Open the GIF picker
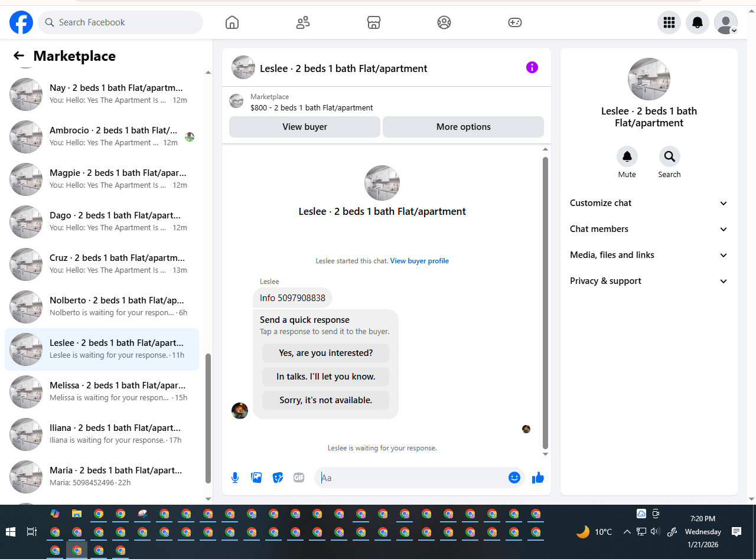The height and width of the screenshot is (559, 756). point(299,478)
